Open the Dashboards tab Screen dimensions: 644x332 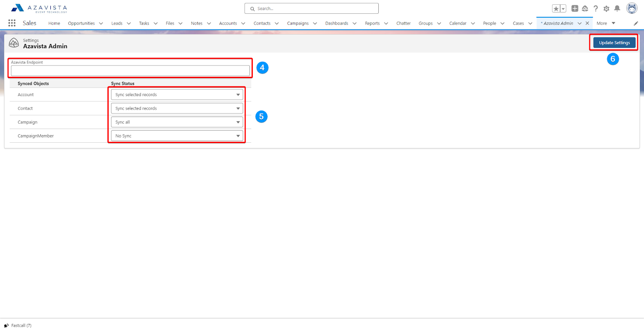tap(337, 23)
